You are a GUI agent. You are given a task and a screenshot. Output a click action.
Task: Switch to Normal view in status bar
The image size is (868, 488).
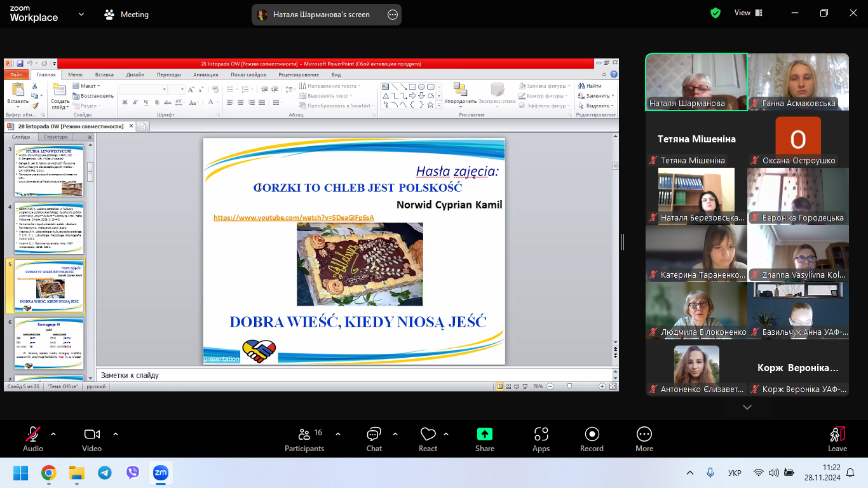(x=500, y=386)
